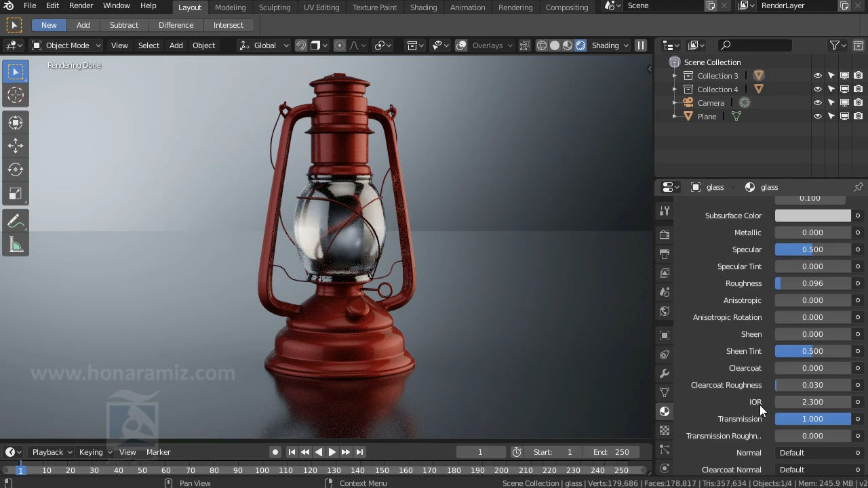The height and width of the screenshot is (488, 868).
Task: Select the Transform tool
Action: pos(16,123)
